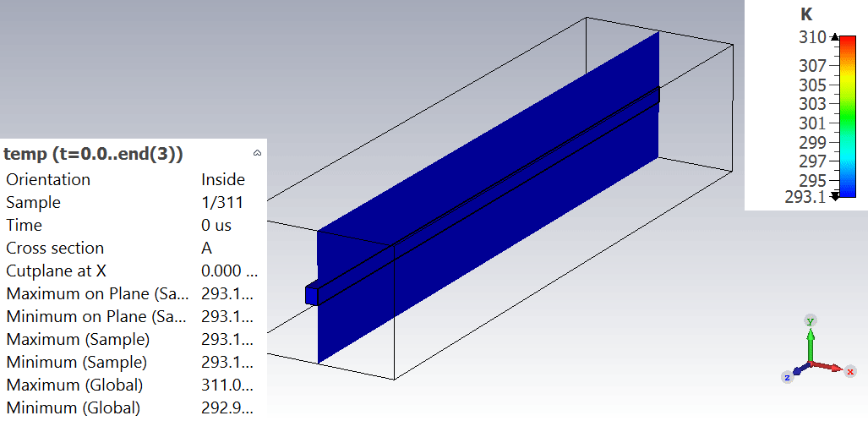Image resolution: width=868 pixels, height=421 pixels.
Task: Click the Minimum (Sample) row label
Action: [x=76, y=363]
